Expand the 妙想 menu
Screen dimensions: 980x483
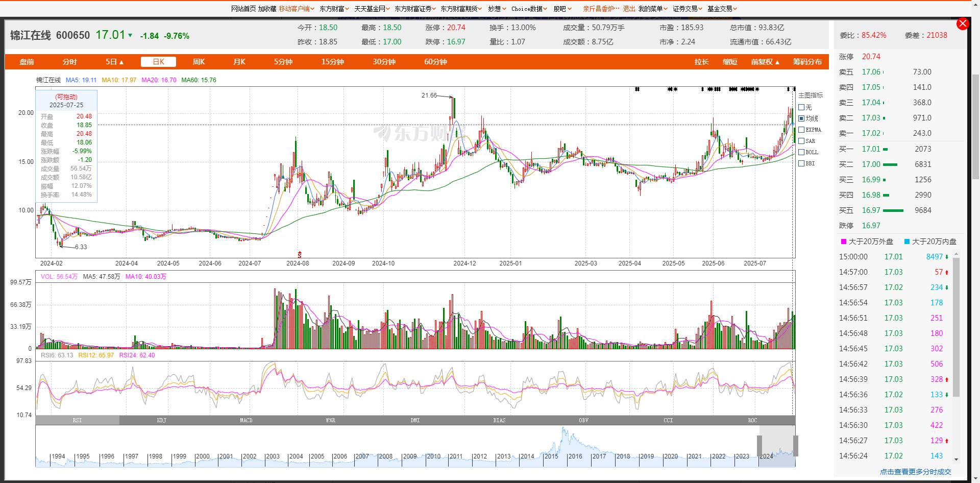[x=497, y=9]
